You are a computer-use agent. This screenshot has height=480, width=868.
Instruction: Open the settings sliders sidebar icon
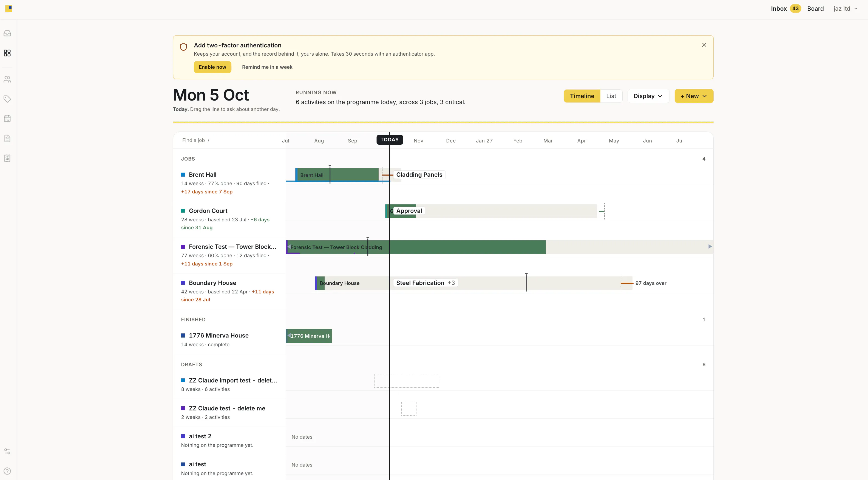click(7, 452)
